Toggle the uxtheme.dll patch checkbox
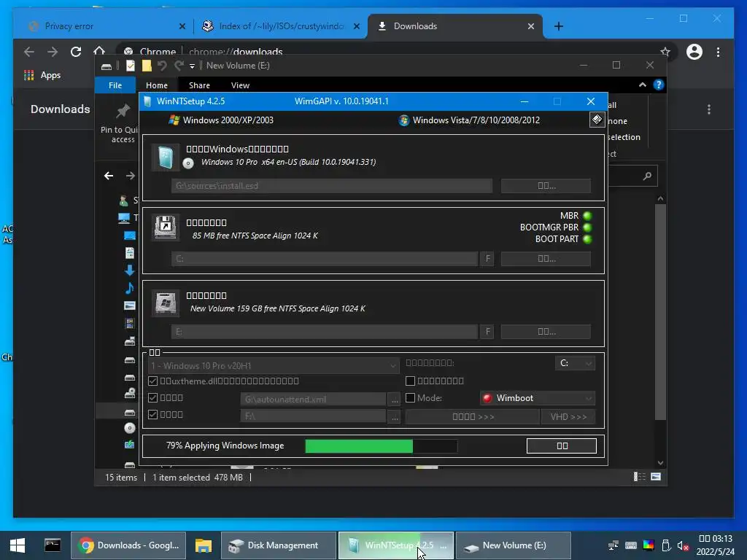The width and height of the screenshot is (747, 560). [x=153, y=381]
